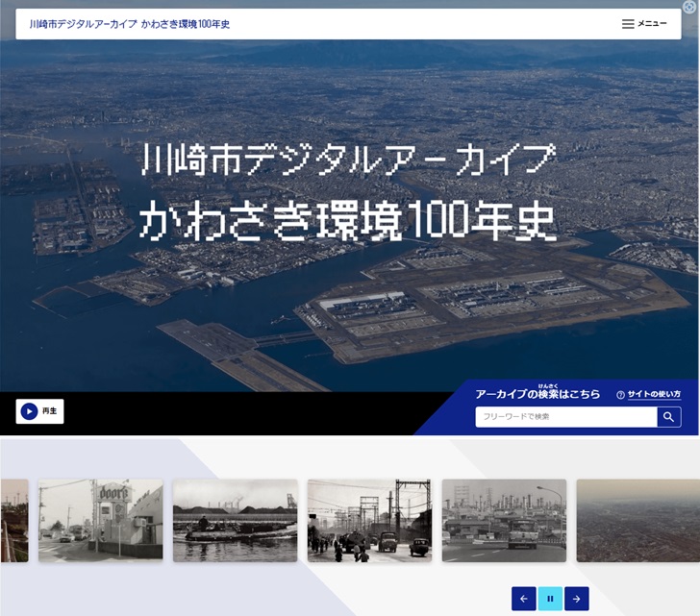Focus the フリーワードで検索 search field

tap(565, 416)
